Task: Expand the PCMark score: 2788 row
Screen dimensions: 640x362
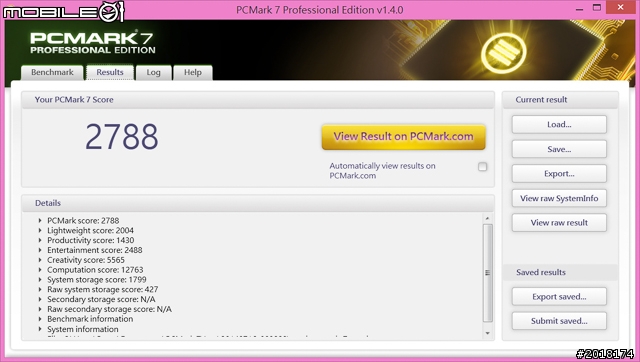Action: tap(40, 220)
